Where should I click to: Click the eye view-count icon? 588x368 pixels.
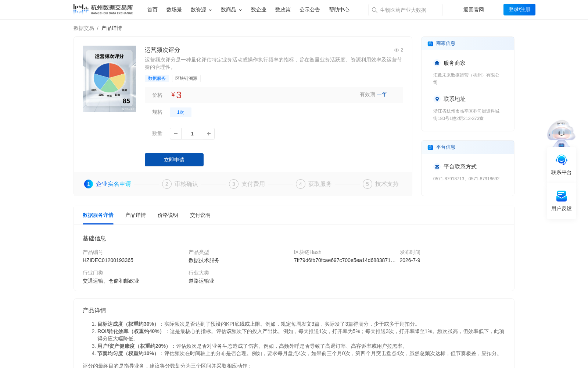(x=397, y=50)
